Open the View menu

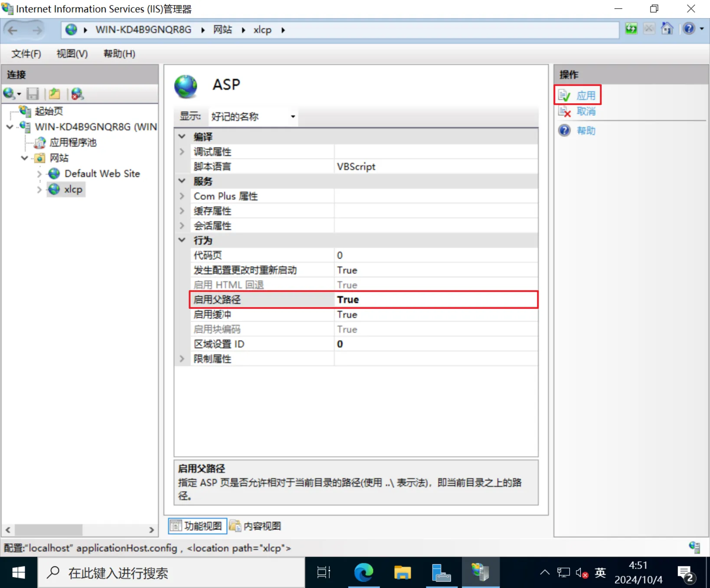[x=72, y=54]
